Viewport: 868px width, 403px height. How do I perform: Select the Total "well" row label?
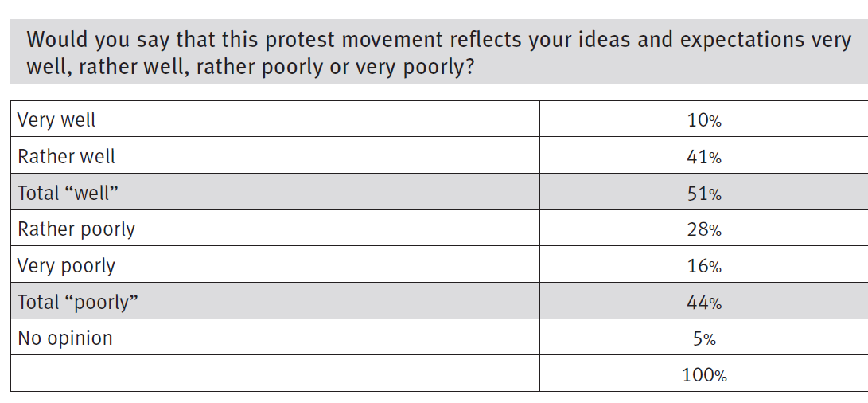[x=72, y=194]
